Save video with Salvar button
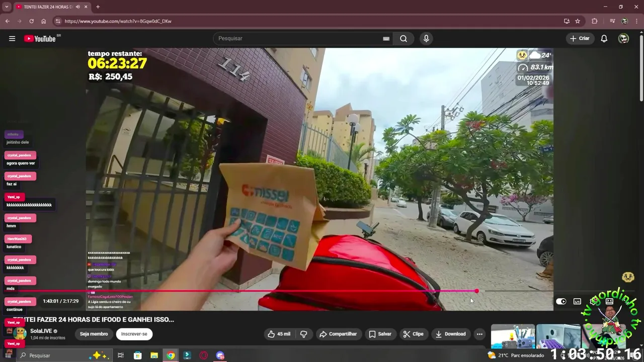Viewport: 644px width, 362px height. (x=380, y=334)
